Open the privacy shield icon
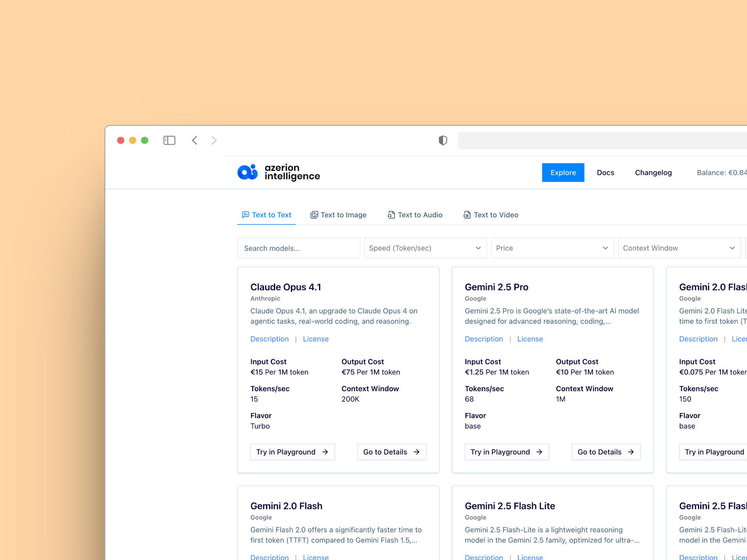 tap(443, 140)
